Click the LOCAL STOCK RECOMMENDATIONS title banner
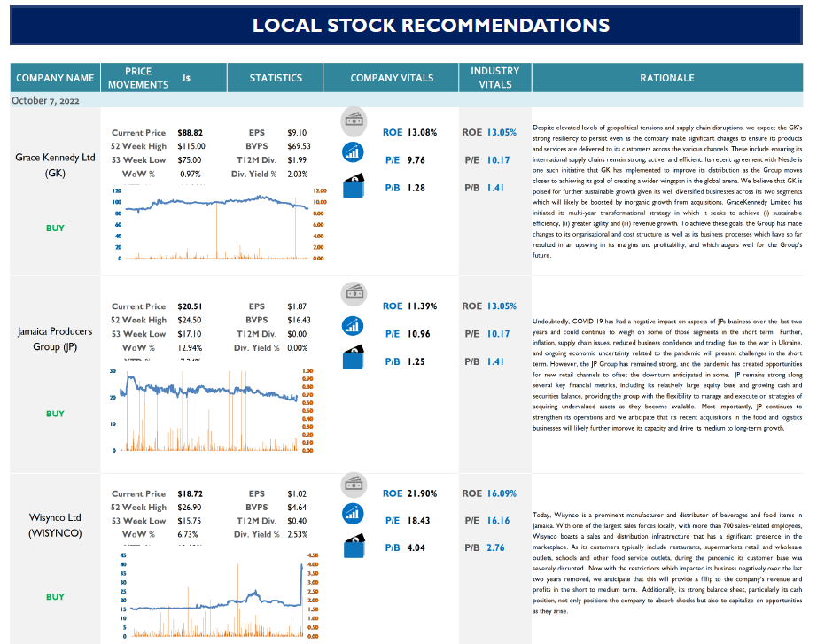This screenshot has width=817, height=644. pos(407,26)
